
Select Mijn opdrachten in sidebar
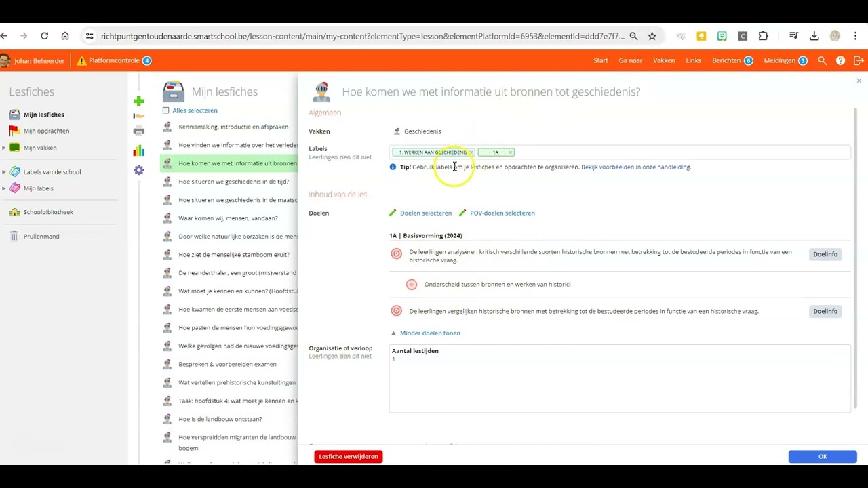(x=46, y=131)
